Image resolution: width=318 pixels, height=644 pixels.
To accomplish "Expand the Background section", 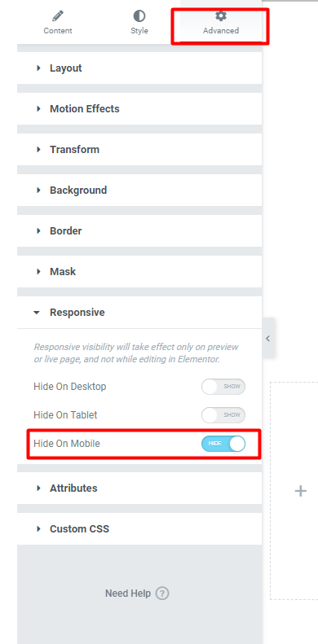I will coord(139,191).
